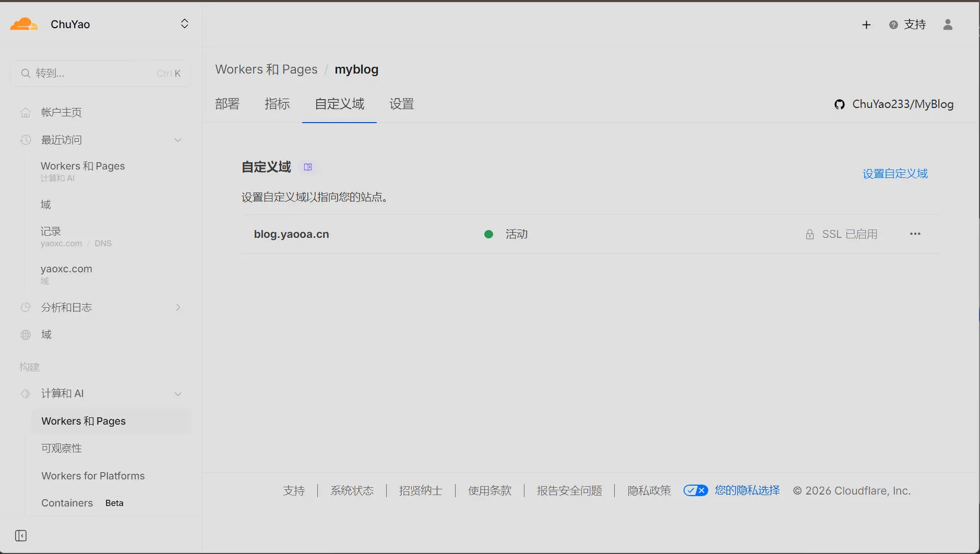
Task: Click the SSL lock icon
Action: coord(810,234)
